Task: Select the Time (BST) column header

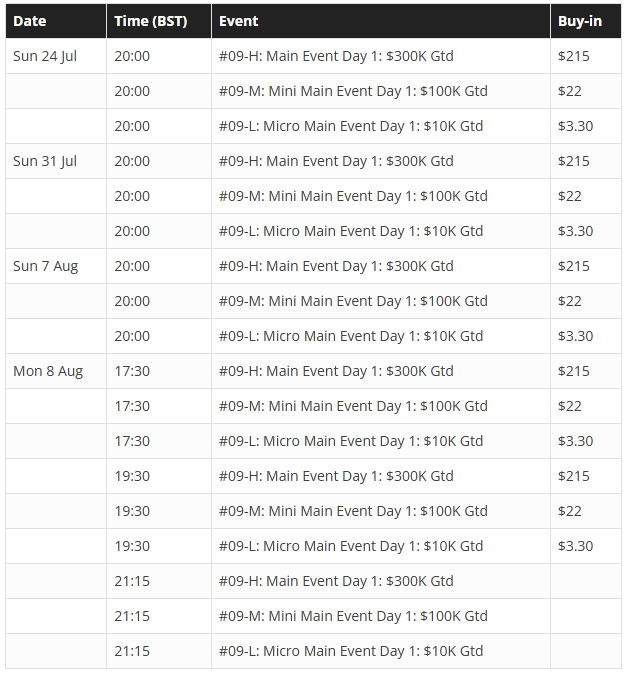Action: point(151,21)
